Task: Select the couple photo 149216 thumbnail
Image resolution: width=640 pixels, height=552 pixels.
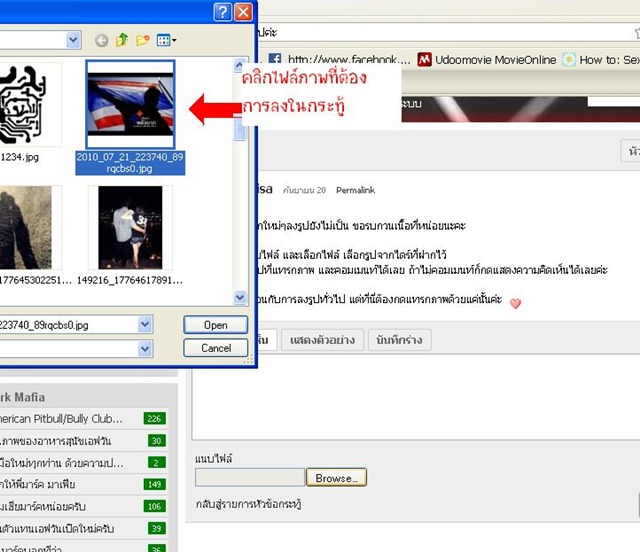Action: 130,227
